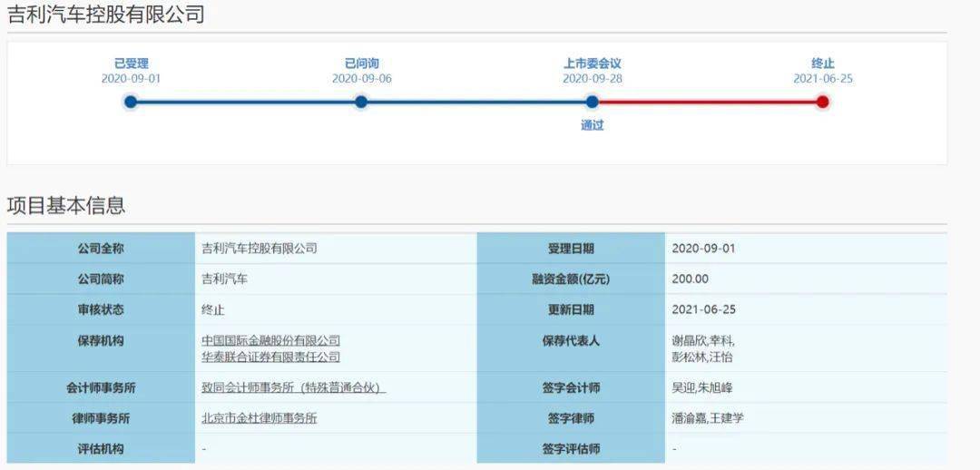This screenshot has height=470, width=980.
Task: Open the 致同会计师事务所 accounting firm link
Action: pyautogui.click(x=294, y=387)
